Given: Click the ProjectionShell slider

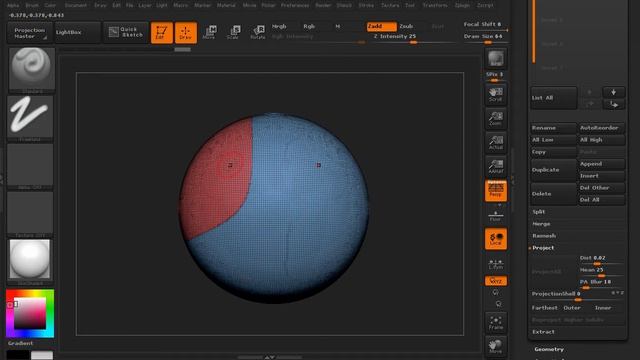Looking at the screenshot, I should pos(577,296).
